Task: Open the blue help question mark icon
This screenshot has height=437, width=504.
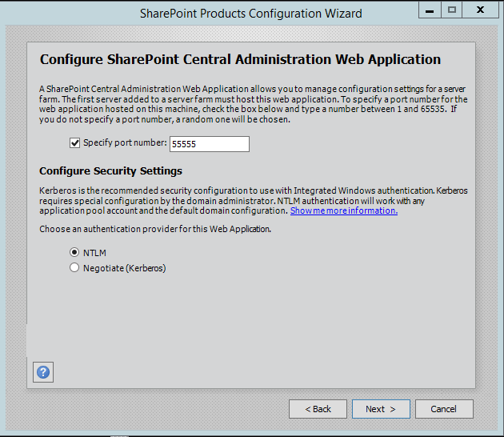Action: (43, 371)
